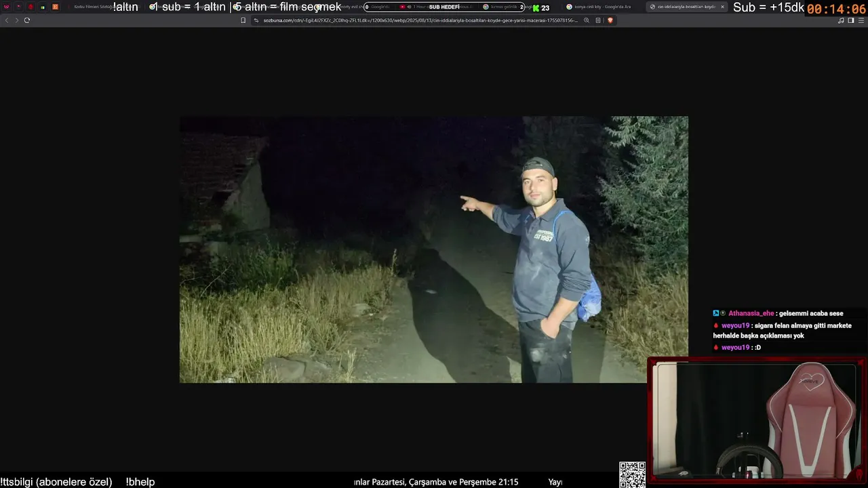
Task: Go back in browser history
Action: (7, 20)
